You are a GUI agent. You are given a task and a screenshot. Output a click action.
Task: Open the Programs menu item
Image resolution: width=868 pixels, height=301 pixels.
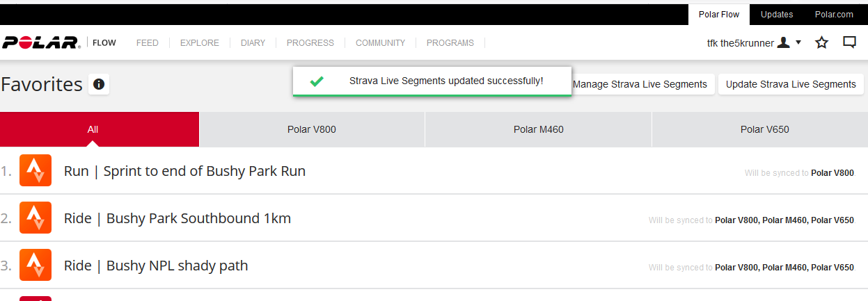click(x=450, y=43)
